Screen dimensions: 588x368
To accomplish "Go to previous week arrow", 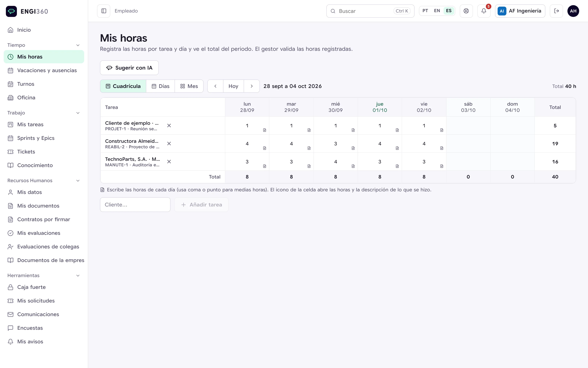I will click(x=215, y=86).
